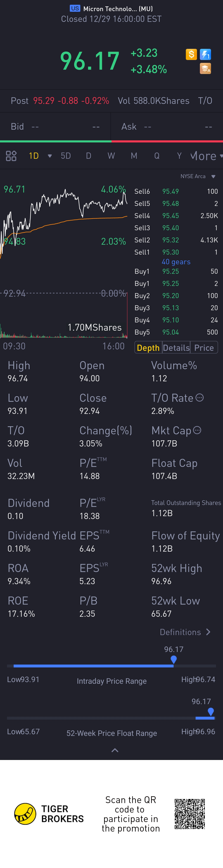Tap the Tiger Brokers logo
This screenshot has width=223, height=868.
pos(25,813)
